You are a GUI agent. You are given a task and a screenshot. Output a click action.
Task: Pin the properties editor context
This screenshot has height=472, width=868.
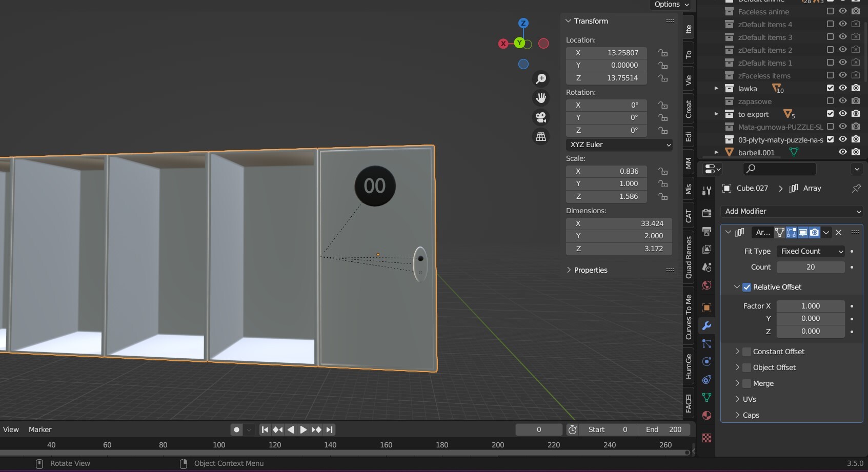tap(856, 188)
